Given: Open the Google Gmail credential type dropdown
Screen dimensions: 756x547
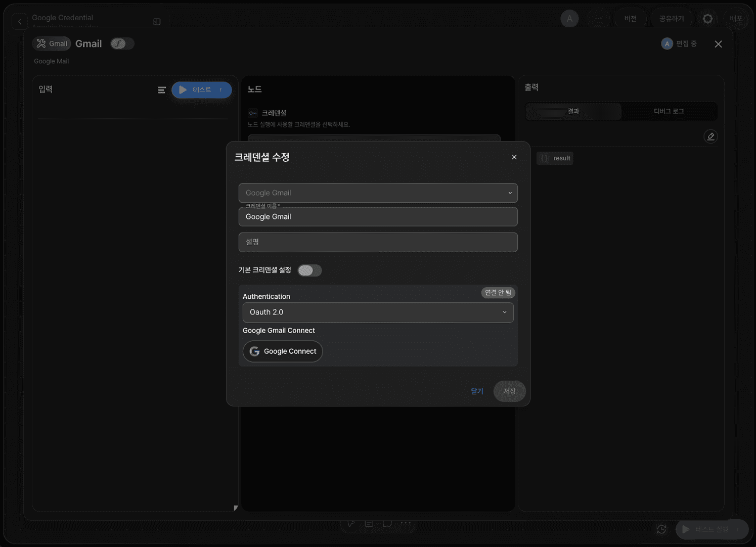Looking at the screenshot, I should point(378,193).
